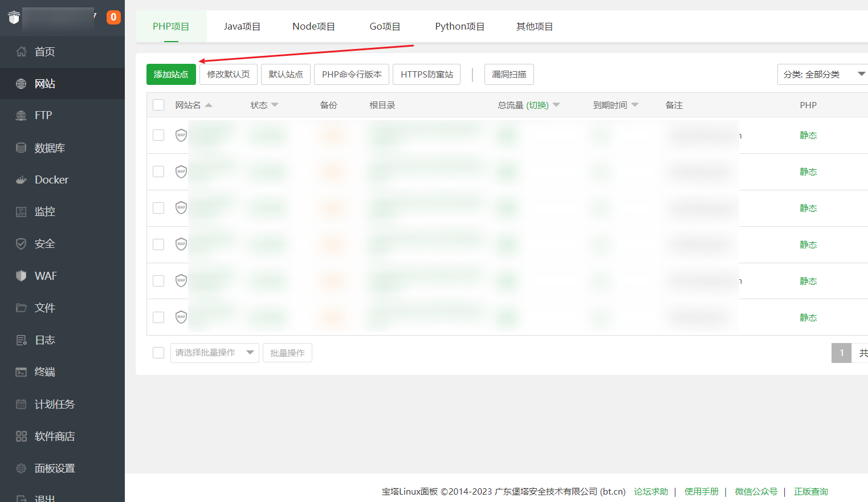Switch to the PHP项目 tab
868x502 pixels.
click(x=171, y=26)
